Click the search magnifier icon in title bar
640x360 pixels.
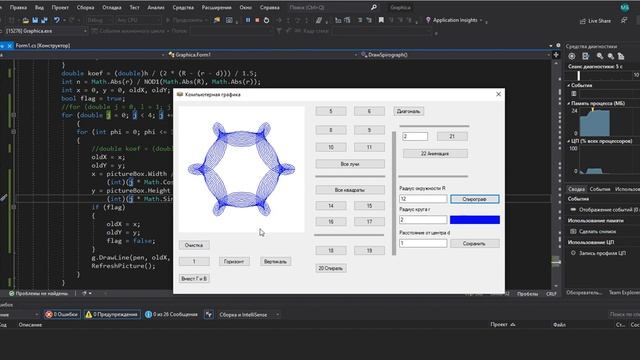tap(374, 7)
